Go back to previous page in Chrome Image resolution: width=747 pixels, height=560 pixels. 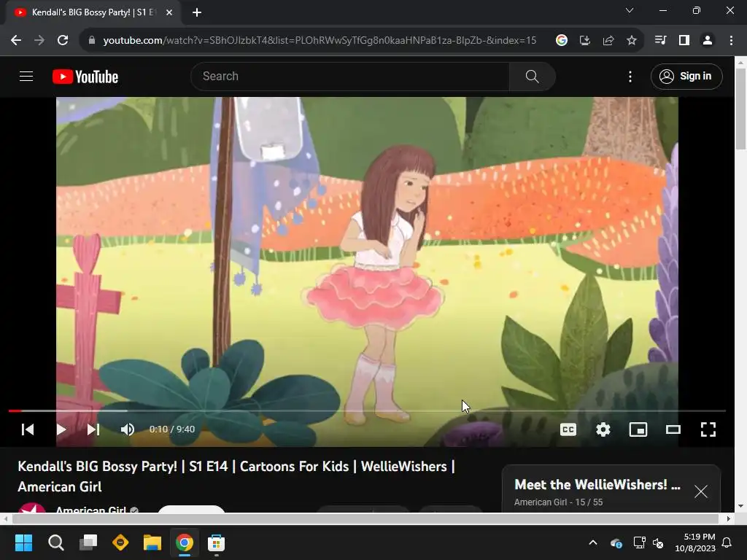pos(16,41)
